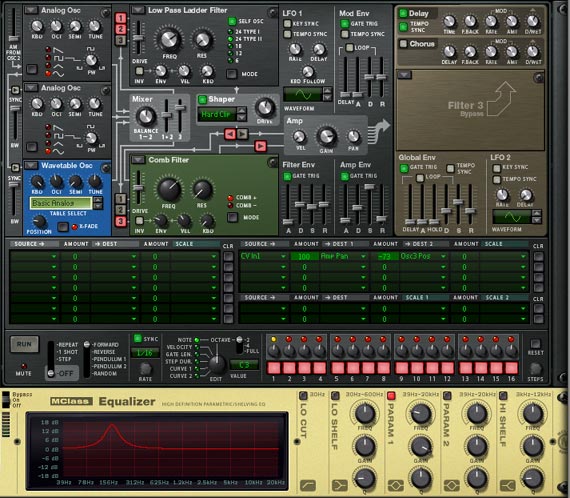Click the LFO 1 DELAY knob
The image size is (570, 498).
319,49
